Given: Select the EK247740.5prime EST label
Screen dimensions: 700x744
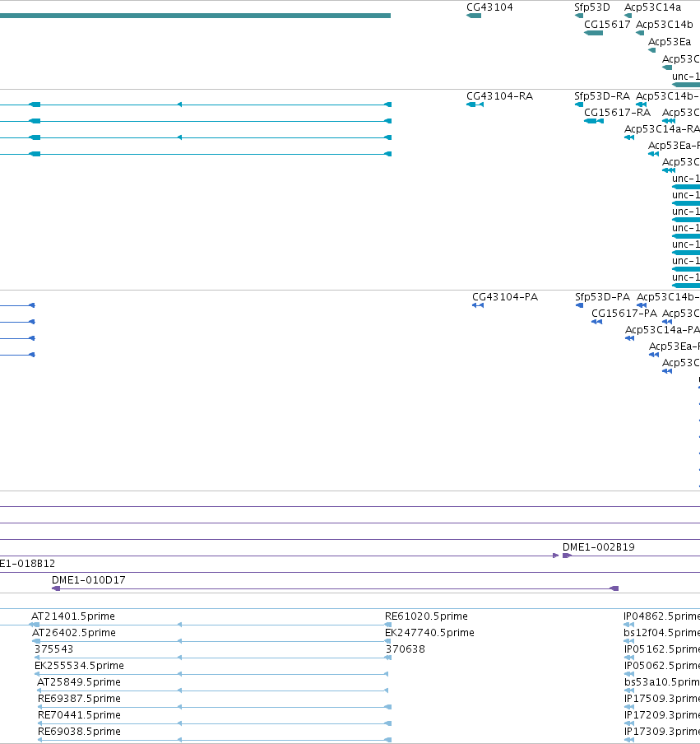Looking at the screenshot, I should coord(429,633).
